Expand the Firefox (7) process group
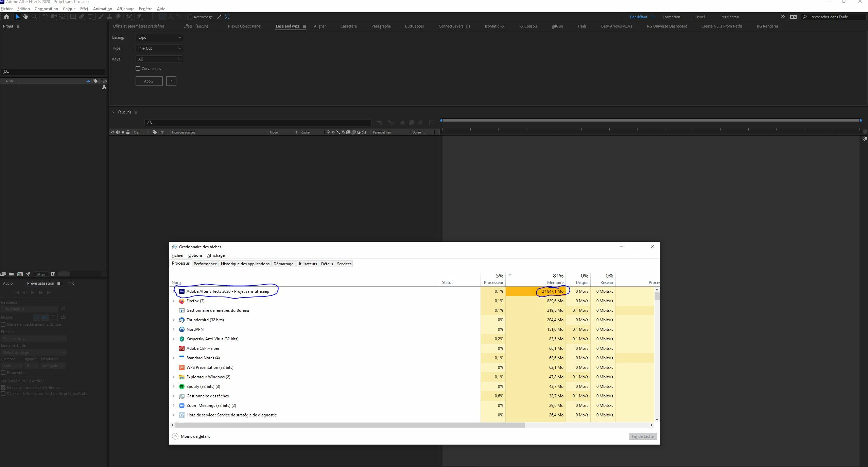868x467 pixels. [174, 301]
